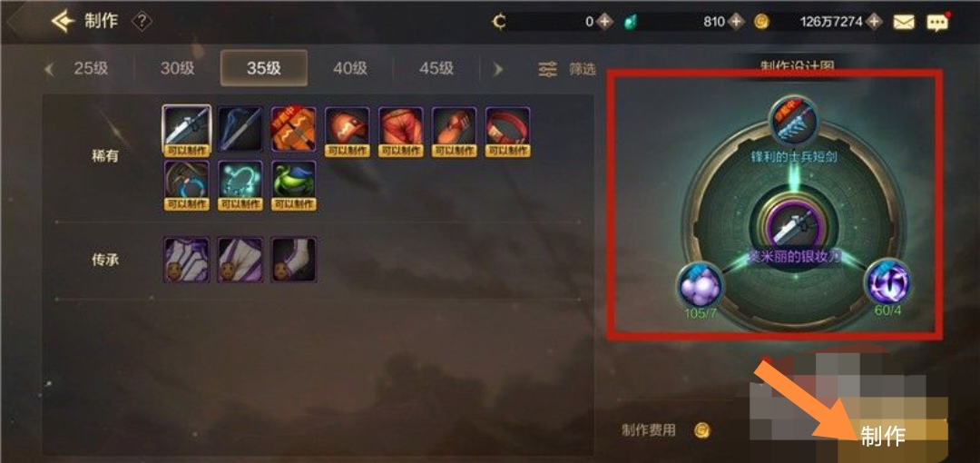Select the first 传承 robe thumbnail
The height and width of the screenshot is (463, 980).
click(186, 260)
